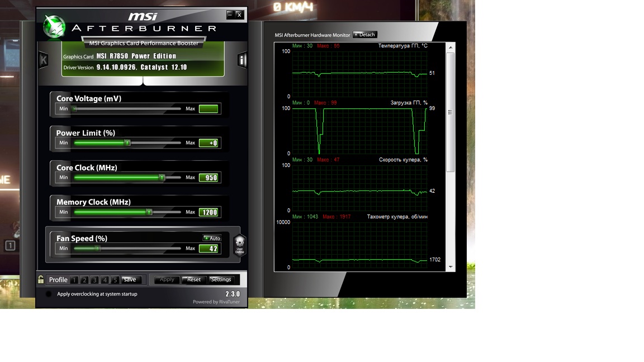Click the Core Voltage value field
This screenshot has height=362, width=644.
(209, 109)
